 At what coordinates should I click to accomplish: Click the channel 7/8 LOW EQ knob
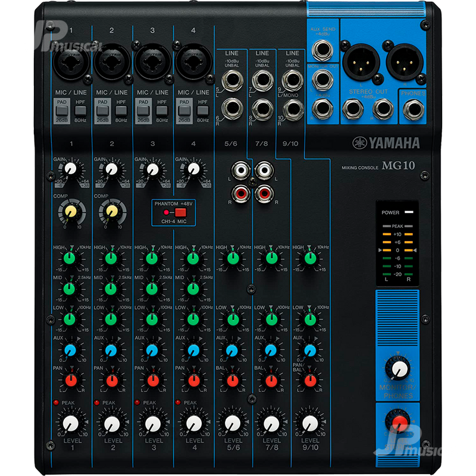coord(272,319)
